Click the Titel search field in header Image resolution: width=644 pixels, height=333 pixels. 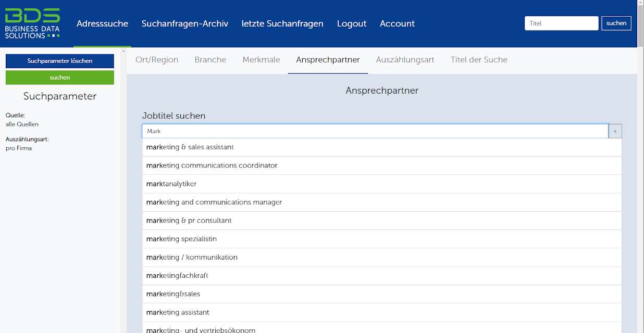coord(561,23)
